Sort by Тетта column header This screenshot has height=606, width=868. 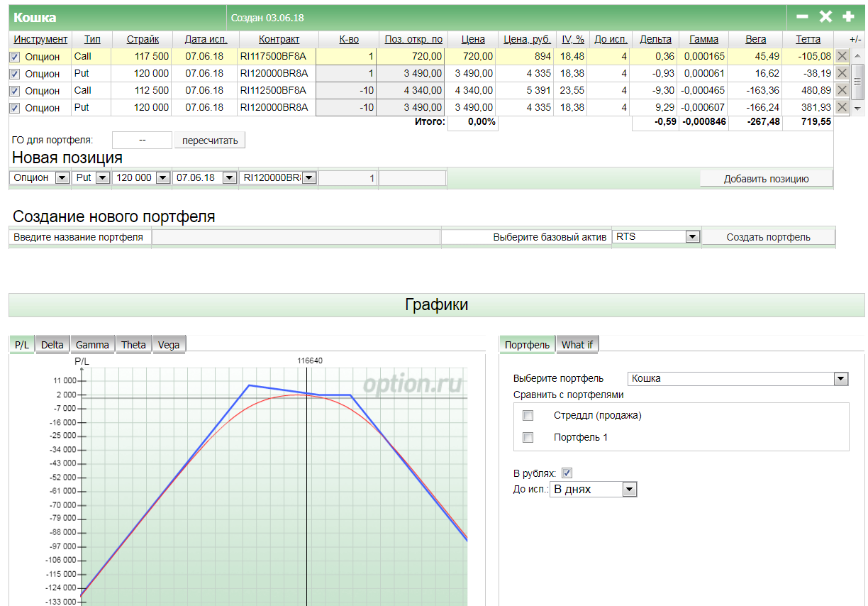click(808, 39)
